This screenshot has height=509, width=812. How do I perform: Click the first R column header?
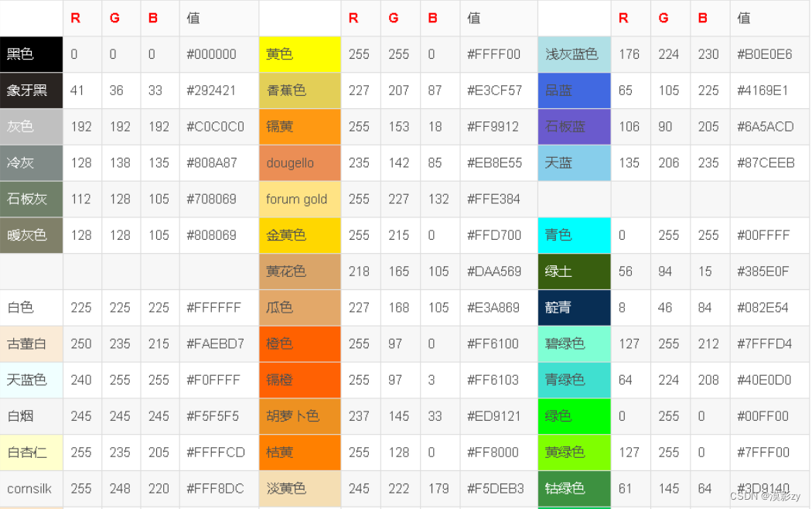[x=77, y=18]
